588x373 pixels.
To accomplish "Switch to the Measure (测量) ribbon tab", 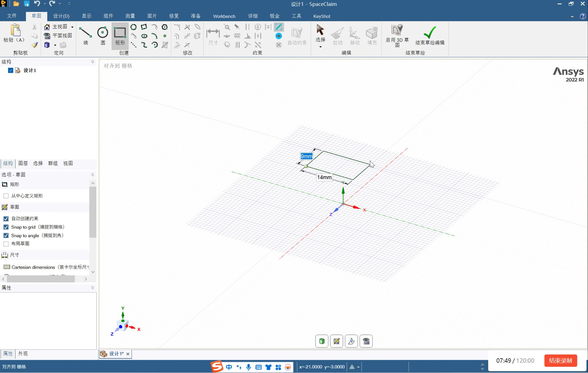I will tap(130, 16).
